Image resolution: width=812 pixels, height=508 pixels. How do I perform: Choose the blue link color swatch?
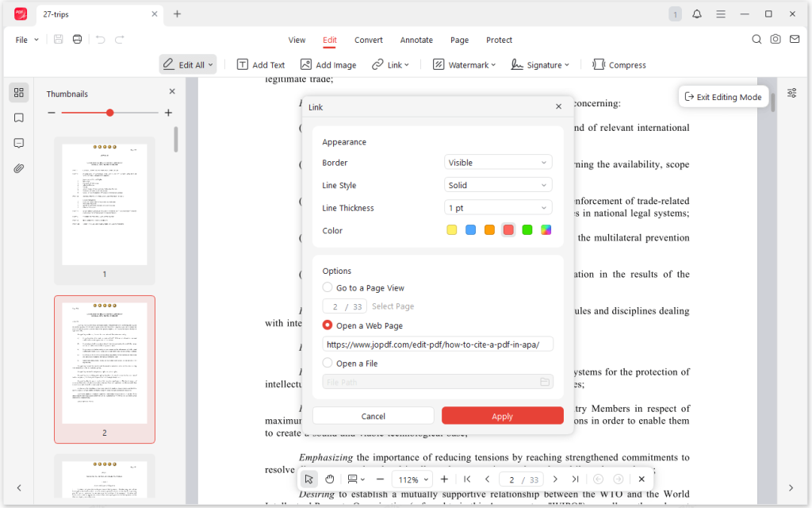[x=471, y=229]
